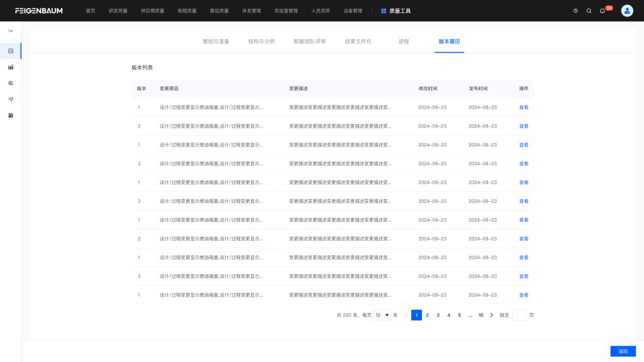The image size is (644, 362).
Task: Open 体系管理 menu
Action: coord(252,11)
